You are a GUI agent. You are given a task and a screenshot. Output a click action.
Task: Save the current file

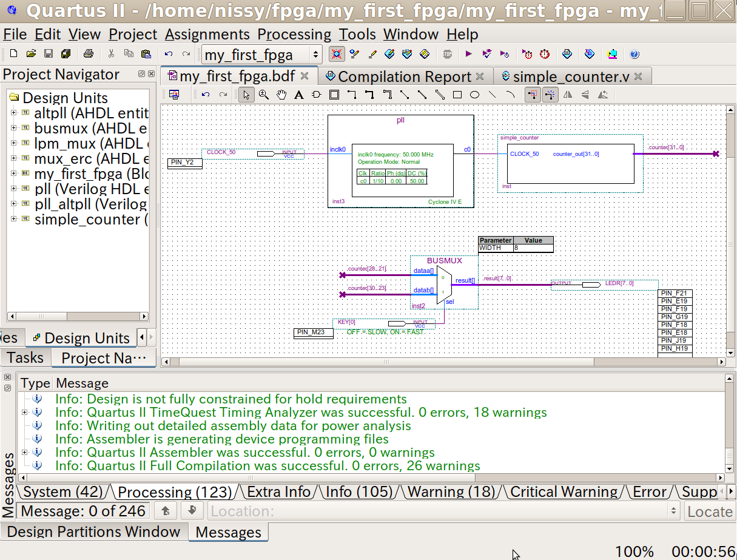[49, 54]
